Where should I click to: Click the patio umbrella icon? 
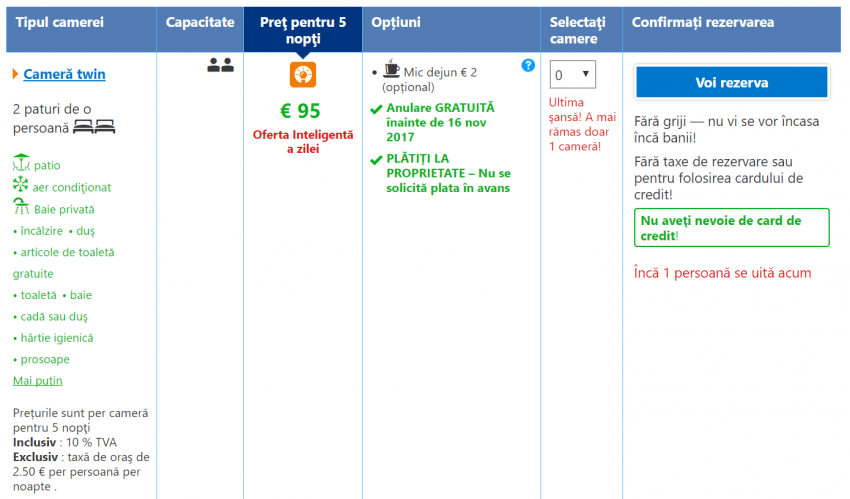21,164
